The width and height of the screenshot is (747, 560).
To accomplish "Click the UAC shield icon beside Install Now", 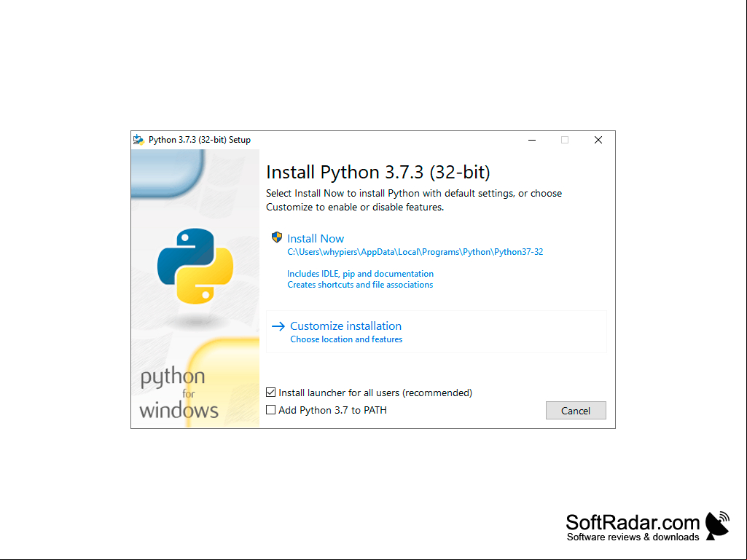I will [277, 237].
